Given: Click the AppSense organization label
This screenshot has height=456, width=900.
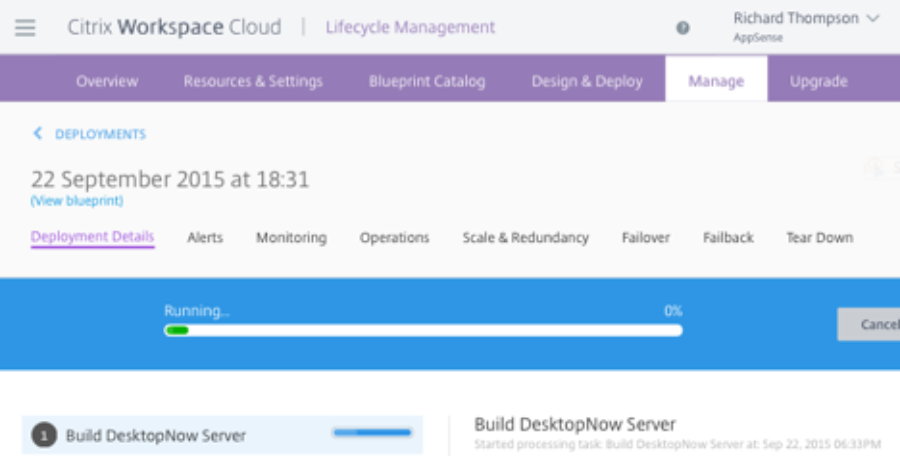Looking at the screenshot, I should click(758, 38).
